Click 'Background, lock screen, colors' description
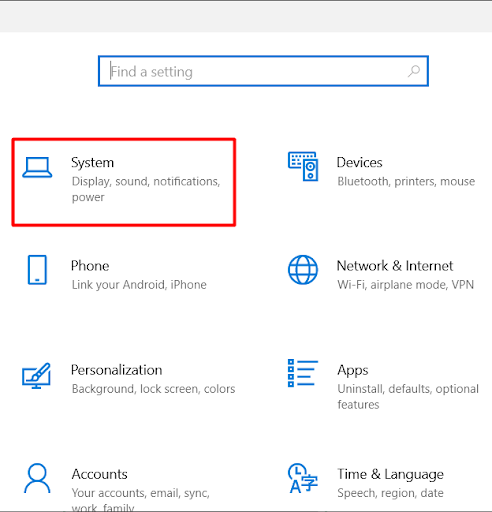This screenshot has width=492, height=512. click(x=153, y=389)
